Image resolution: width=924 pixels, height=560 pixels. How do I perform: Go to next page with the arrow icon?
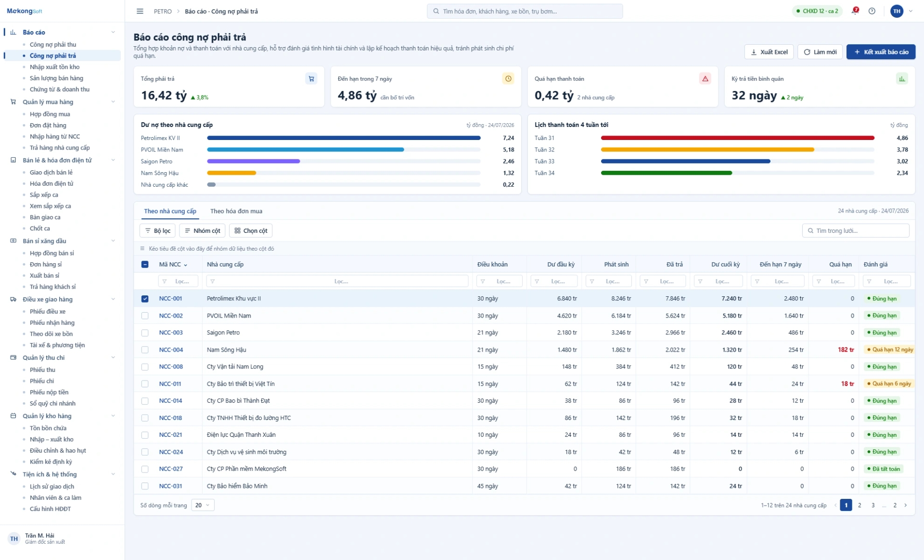[906, 505]
